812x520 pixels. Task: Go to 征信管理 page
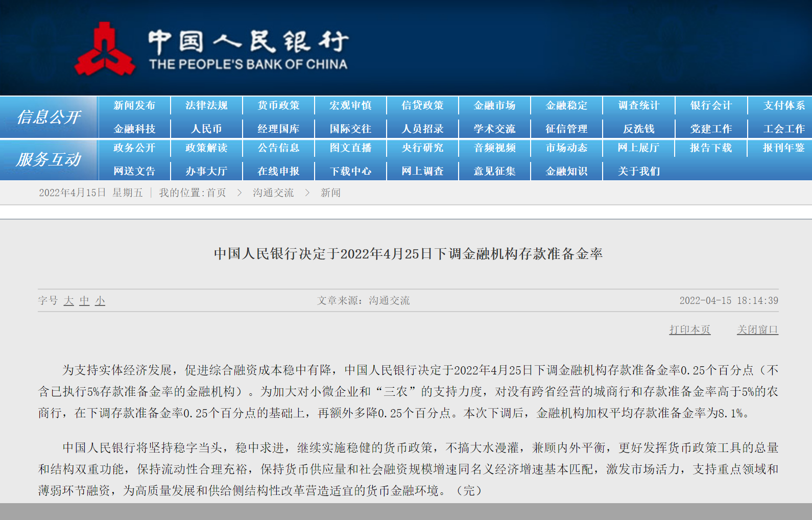[x=566, y=129]
